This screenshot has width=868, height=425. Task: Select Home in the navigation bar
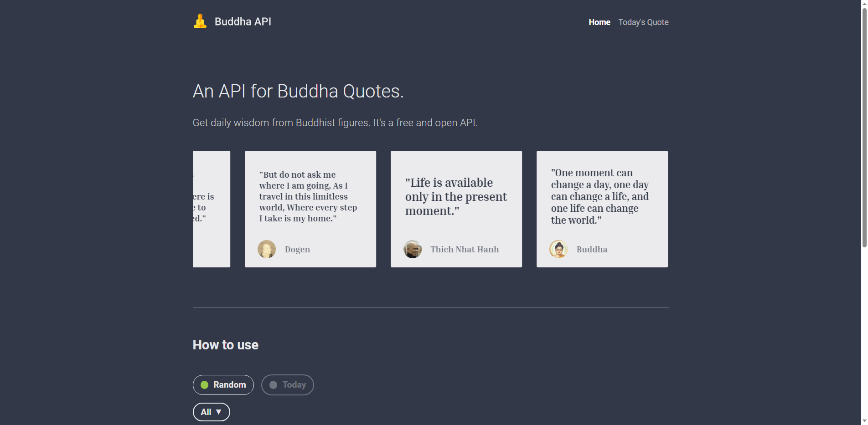(599, 22)
